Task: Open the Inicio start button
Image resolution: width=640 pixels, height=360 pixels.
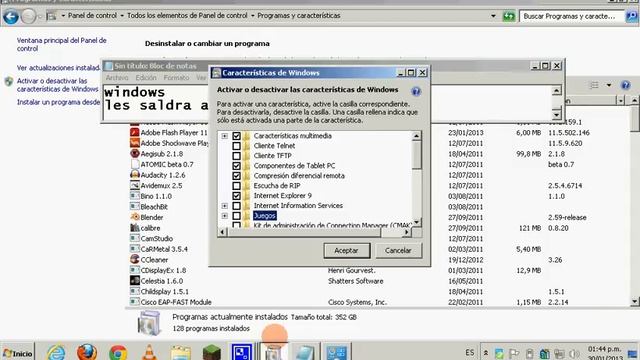Action: (x=17, y=353)
